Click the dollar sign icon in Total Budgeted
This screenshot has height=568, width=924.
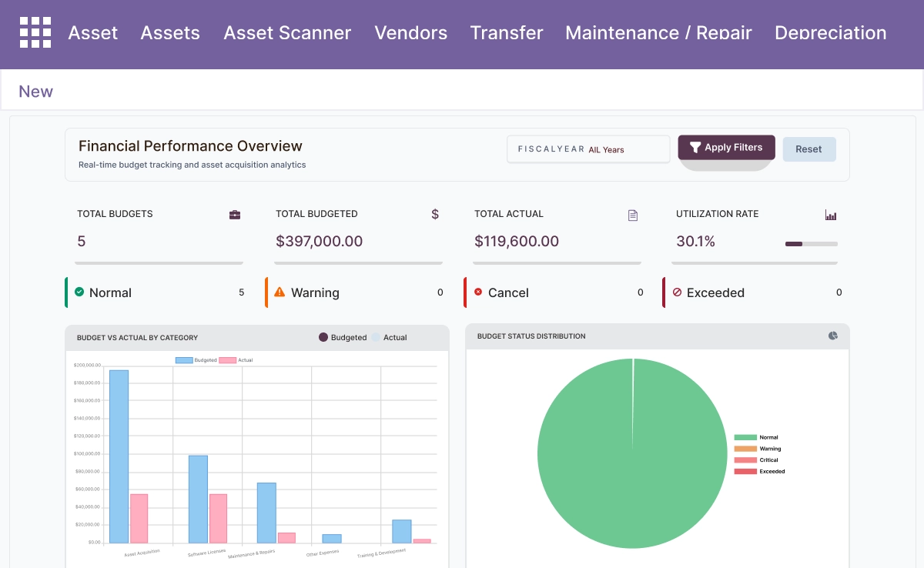(435, 214)
